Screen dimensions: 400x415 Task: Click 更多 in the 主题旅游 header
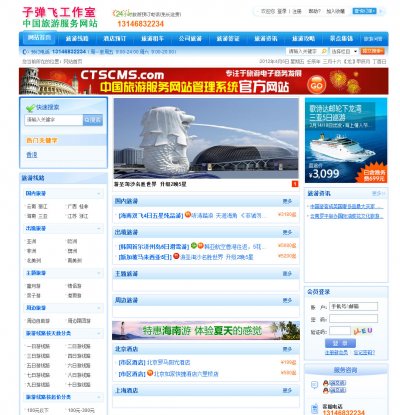click(287, 274)
